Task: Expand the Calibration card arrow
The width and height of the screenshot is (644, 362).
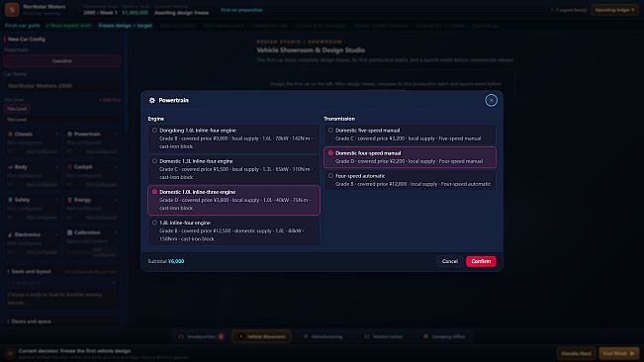Action: 117,232
